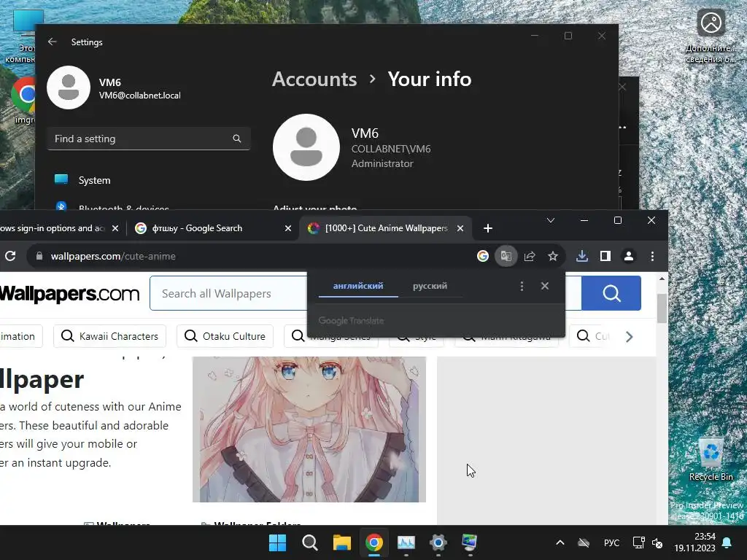The height and width of the screenshot is (560, 747).
Task: Open Chrome downloads icon
Action: (581, 256)
